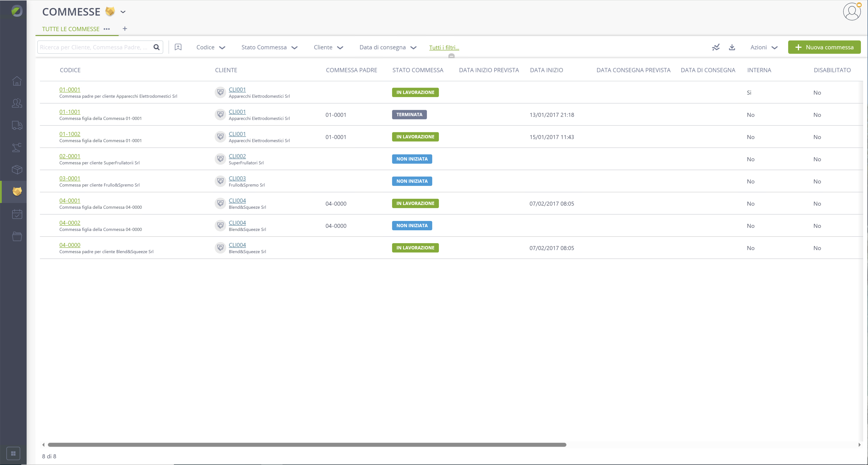Click the search magnifier icon

156,47
